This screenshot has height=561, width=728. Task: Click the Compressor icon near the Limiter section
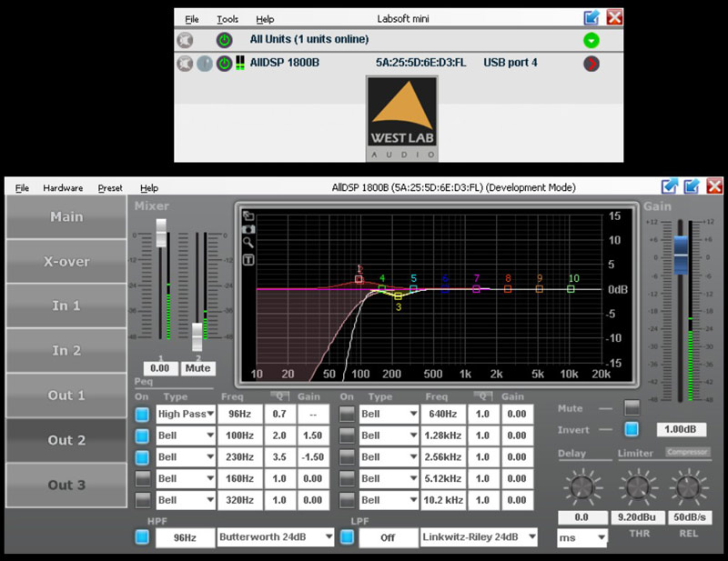(687, 453)
